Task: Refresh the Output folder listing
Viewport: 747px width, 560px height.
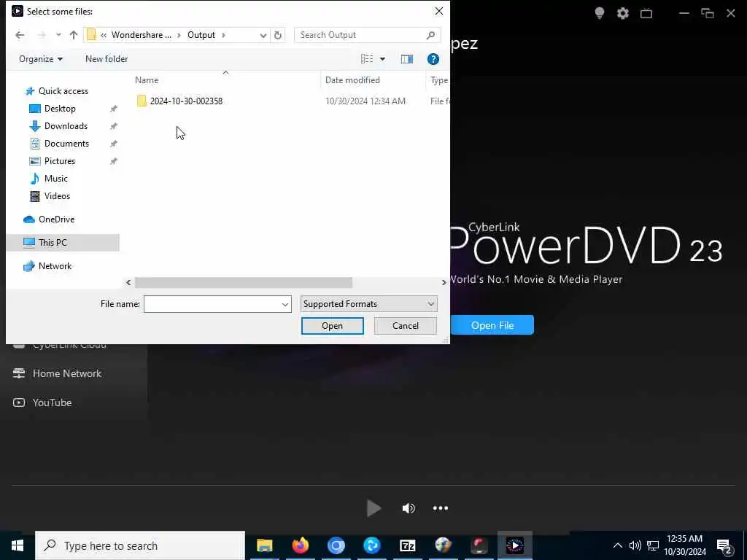Action: pyautogui.click(x=278, y=35)
